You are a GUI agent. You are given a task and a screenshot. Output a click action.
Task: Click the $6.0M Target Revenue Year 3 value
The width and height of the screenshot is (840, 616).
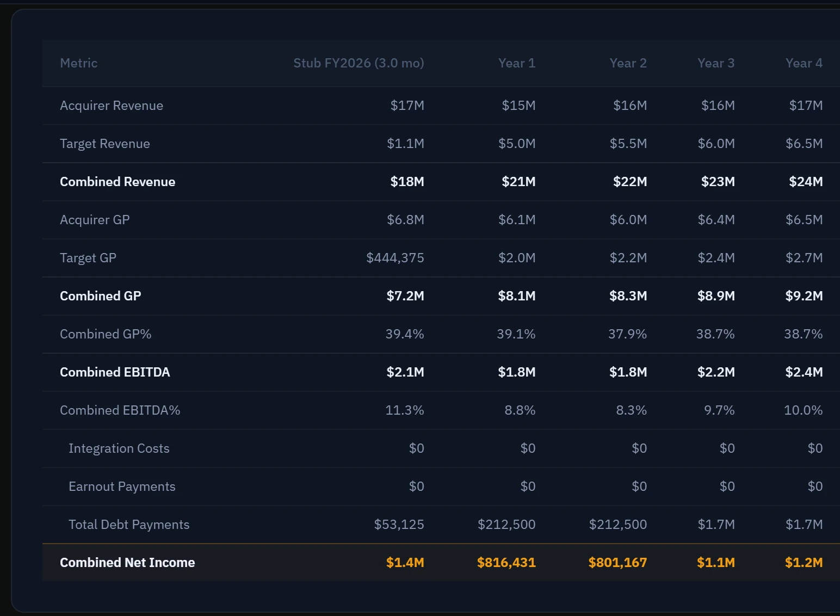click(x=717, y=144)
